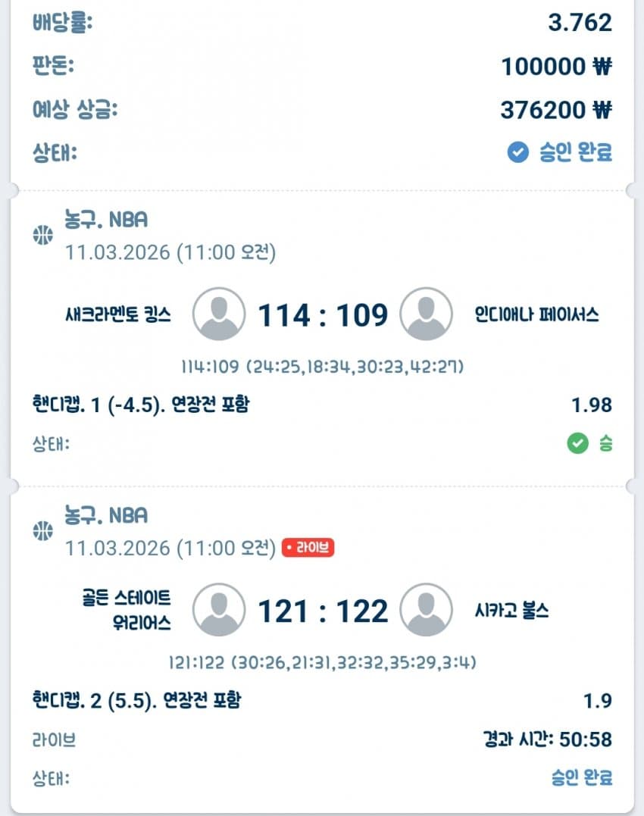
Task: Click the 핸디캡. 1 (-4.5) bet label
Action: click(141, 405)
